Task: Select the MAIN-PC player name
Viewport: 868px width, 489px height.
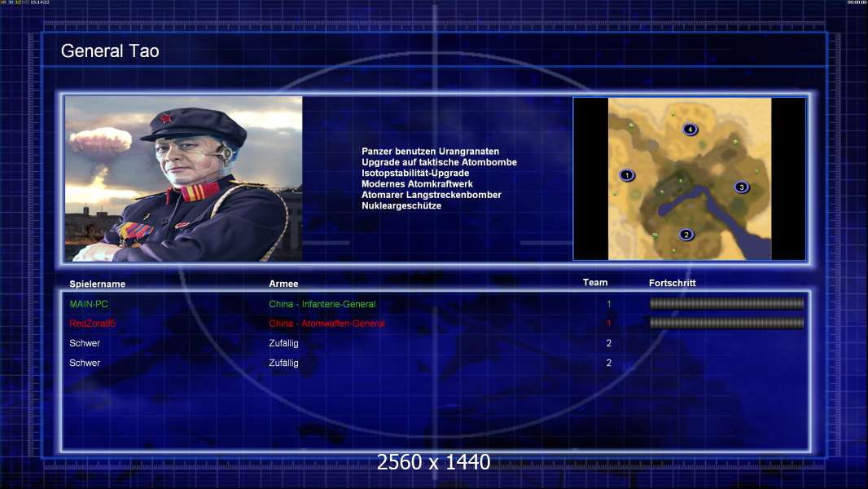Action: click(x=89, y=304)
